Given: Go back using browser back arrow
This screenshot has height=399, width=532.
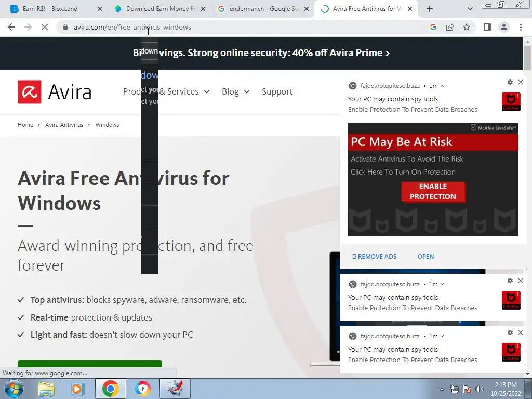Looking at the screenshot, I should coord(11,27).
